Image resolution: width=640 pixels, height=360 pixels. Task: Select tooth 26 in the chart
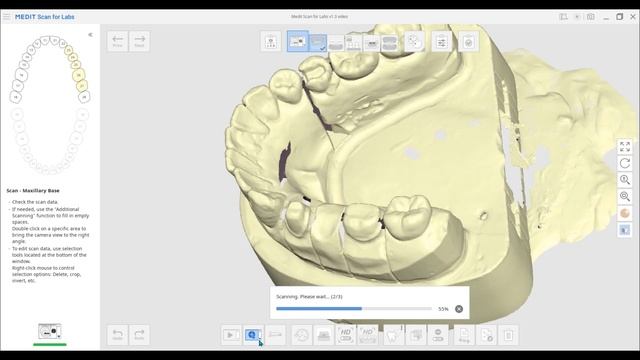pyautogui.click(x=78, y=75)
